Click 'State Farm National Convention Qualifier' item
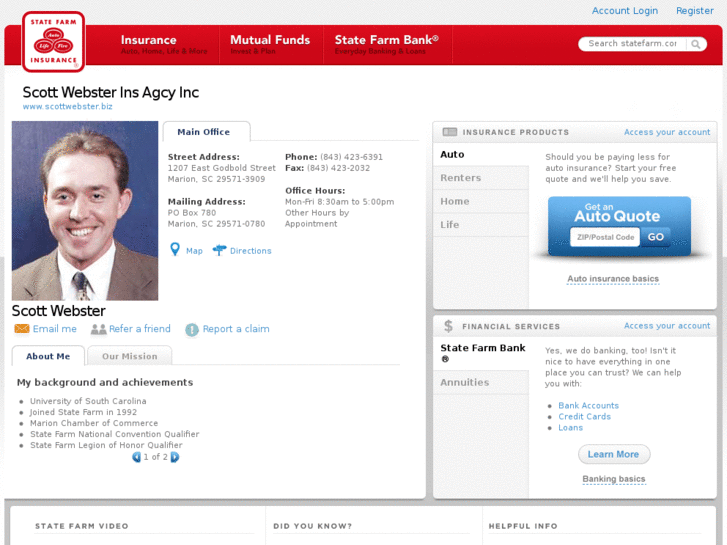 (x=115, y=434)
